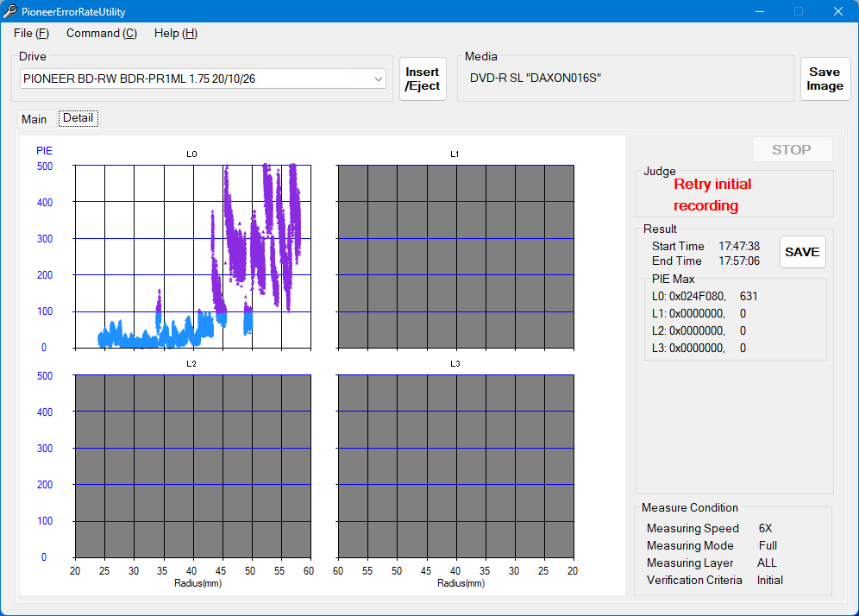This screenshot has height=616, width=859.
Task: Click the L1: 0x0000000 row
Action: tap(699, 313)
